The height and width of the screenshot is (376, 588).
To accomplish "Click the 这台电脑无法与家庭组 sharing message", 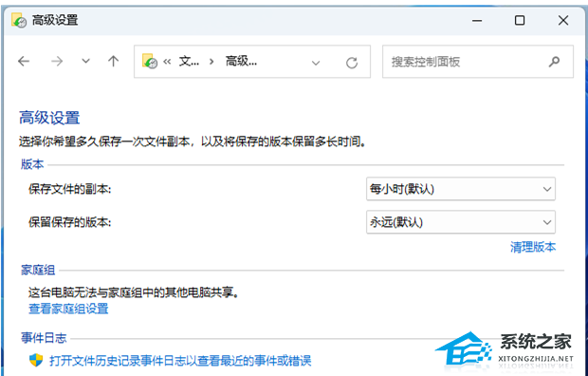I will click(x=134, y=292).
